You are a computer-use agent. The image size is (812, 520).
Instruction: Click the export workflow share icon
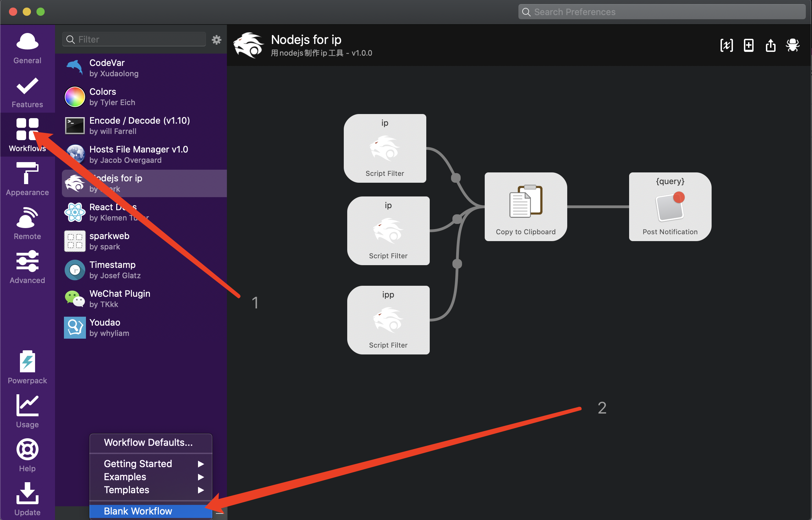[x=770, y=45]
